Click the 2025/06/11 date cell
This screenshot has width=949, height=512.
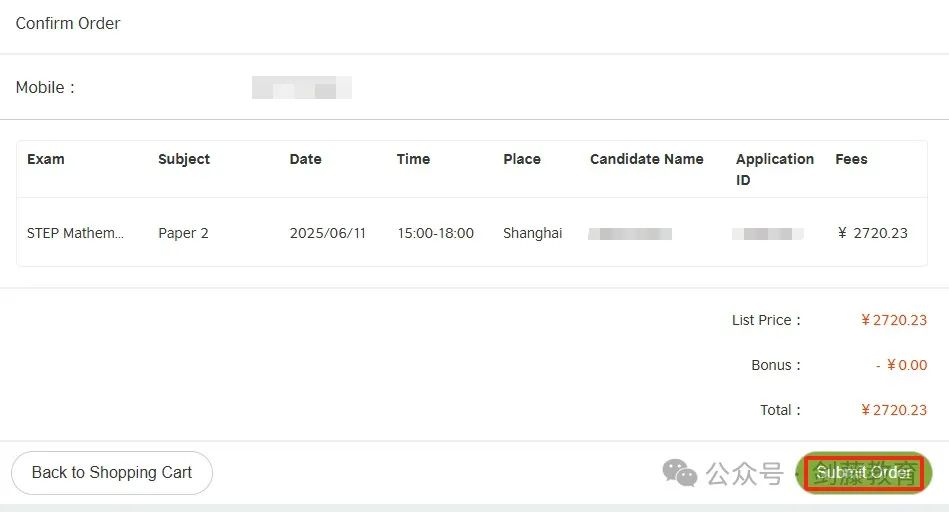point(327,233)
